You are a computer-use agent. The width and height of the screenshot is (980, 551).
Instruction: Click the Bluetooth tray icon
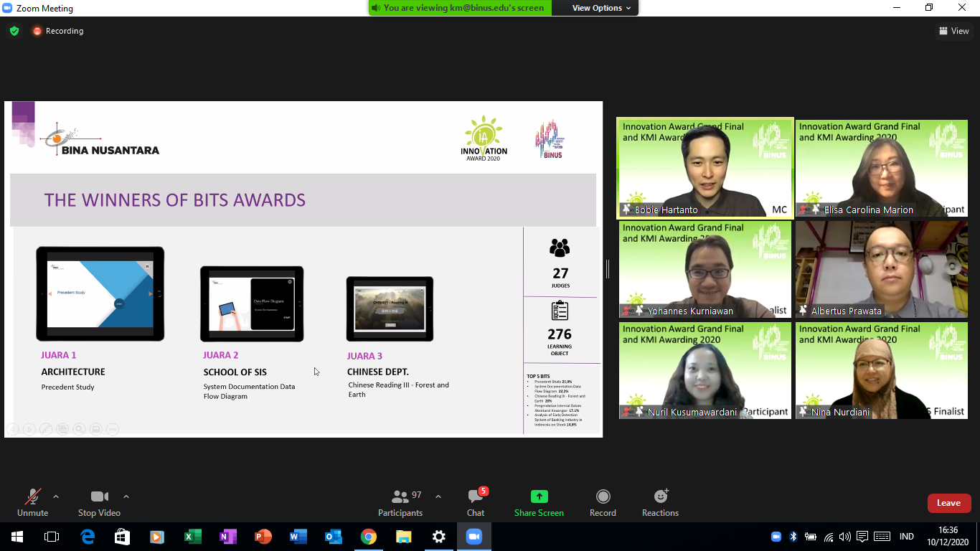[x=793, y=537]
